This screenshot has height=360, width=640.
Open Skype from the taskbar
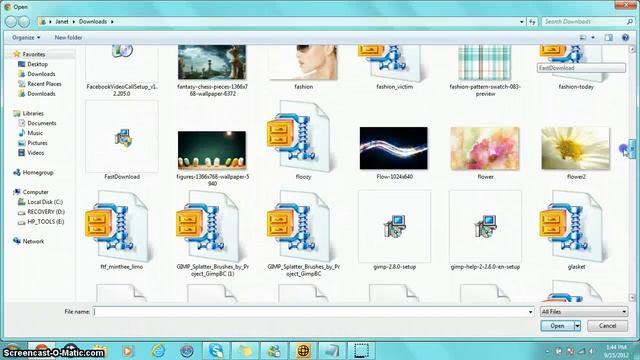(216, 351)
